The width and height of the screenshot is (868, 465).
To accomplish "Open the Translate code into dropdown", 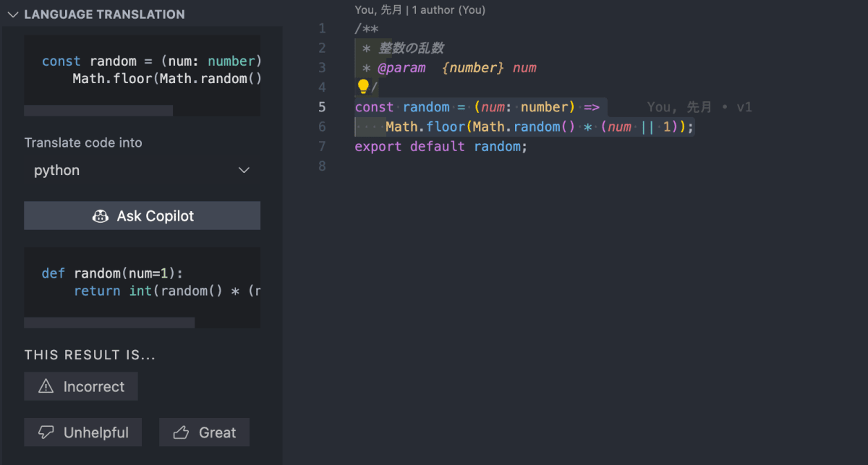I will click(x=142, y=171).
